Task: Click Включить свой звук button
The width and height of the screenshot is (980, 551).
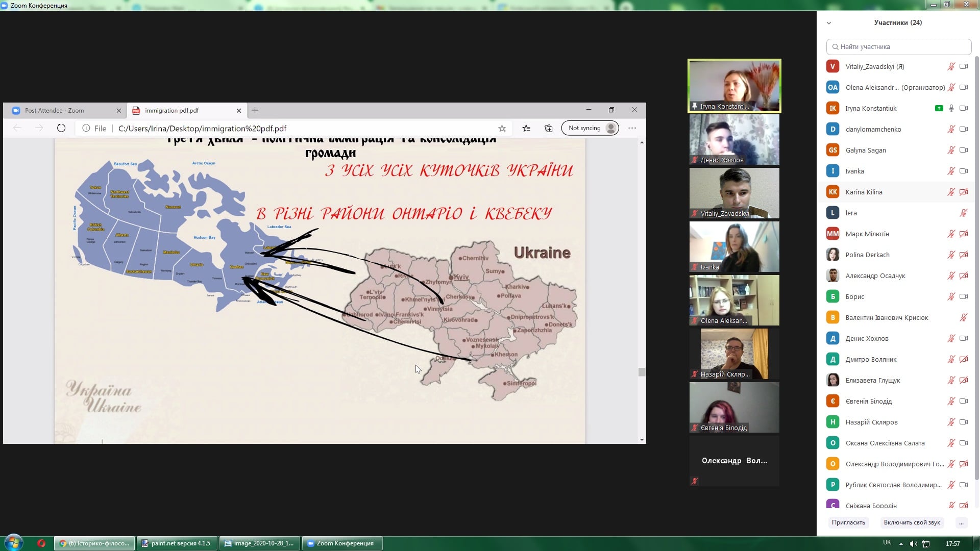Action: pyautogui.click(x=912, y=522)
